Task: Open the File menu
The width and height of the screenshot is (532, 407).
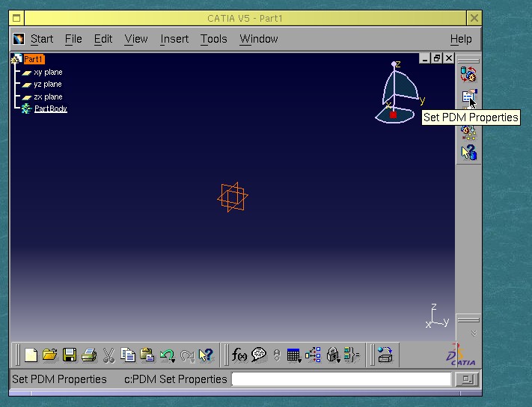Action: click(x=73, y=39)
